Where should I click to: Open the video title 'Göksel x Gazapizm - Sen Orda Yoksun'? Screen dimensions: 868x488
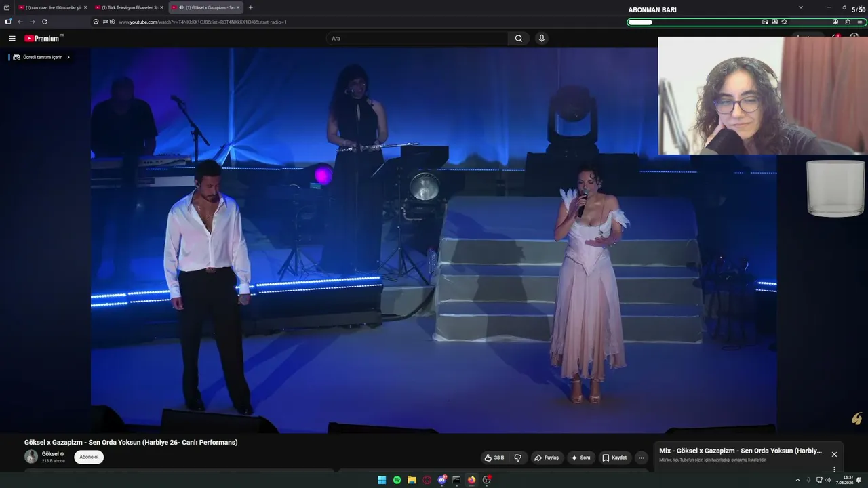(131, 442)
